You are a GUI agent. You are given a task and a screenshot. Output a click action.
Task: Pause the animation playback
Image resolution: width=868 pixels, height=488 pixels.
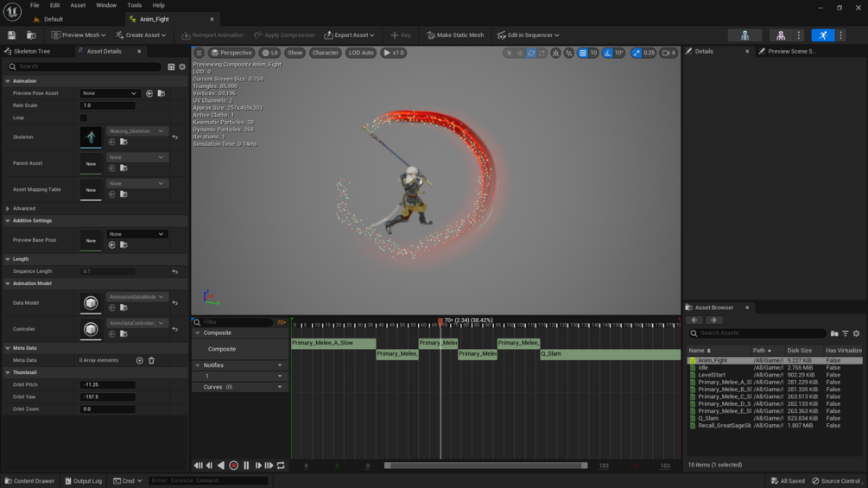pos(246,466)
